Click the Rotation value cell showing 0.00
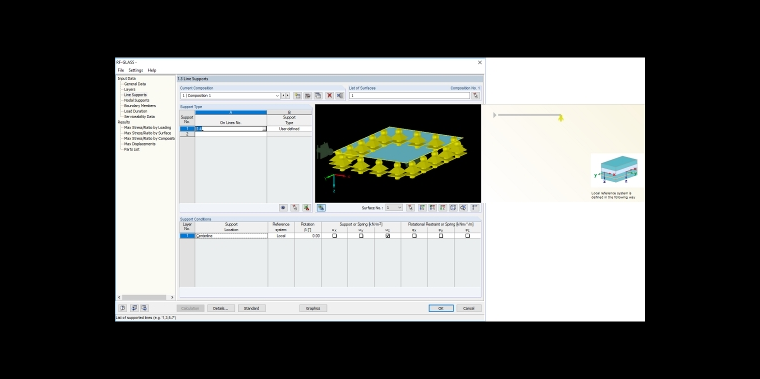This screenshot has width=760, height=379. click(307, 236)
